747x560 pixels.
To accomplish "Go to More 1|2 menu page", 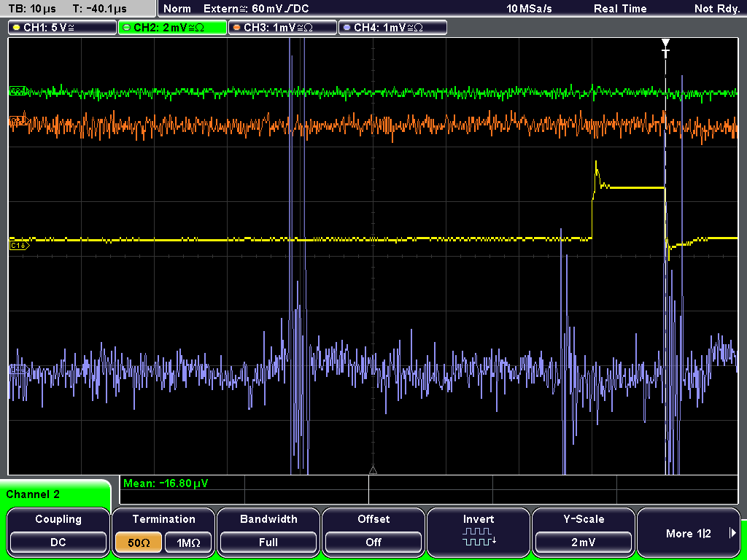I will (x=689, y=532).
